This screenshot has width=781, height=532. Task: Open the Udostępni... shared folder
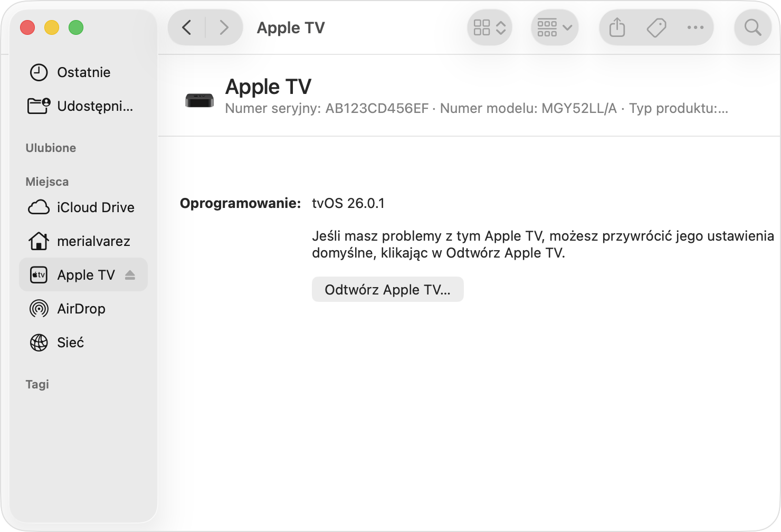point(83,106)
